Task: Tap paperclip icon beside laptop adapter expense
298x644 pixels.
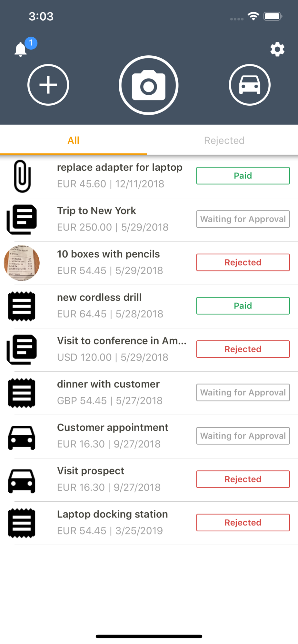Action: (x=22, y=176)
